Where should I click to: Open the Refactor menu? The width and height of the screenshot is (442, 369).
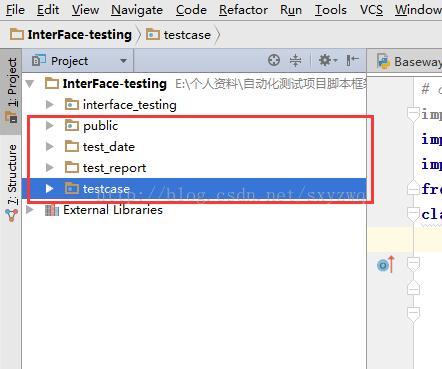(x=243, y=10)
